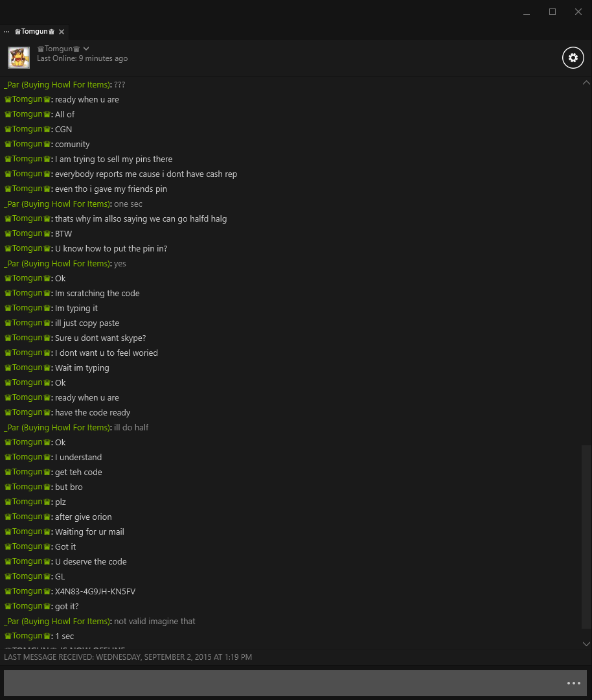
Task: Click Tomgun's avatar thumbnail
Action: point(19,58)
